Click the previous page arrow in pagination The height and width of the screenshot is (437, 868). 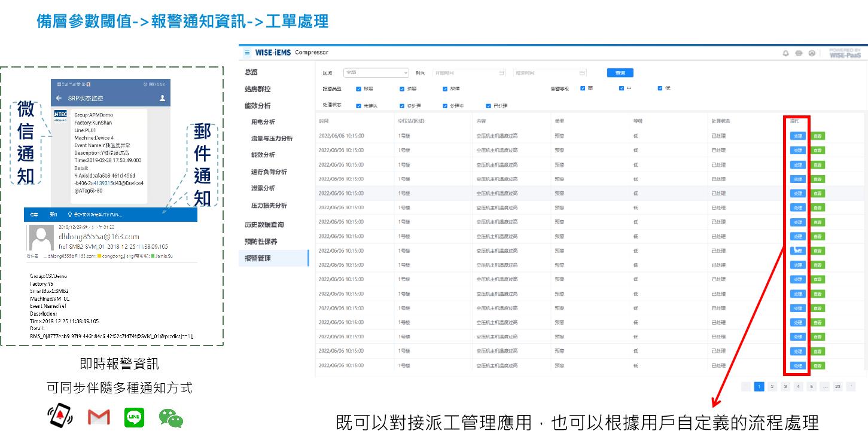pos(746,387)
